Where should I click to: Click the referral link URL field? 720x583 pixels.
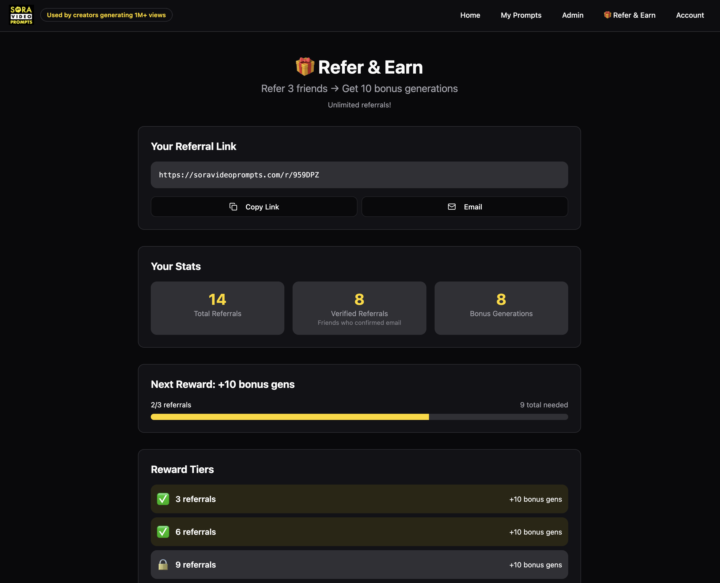[359, 175]
